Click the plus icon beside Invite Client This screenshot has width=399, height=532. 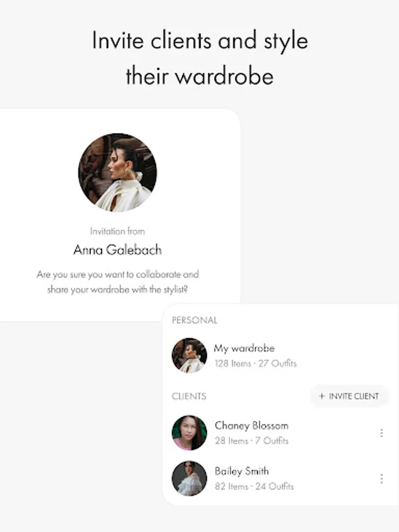[322, 396]
